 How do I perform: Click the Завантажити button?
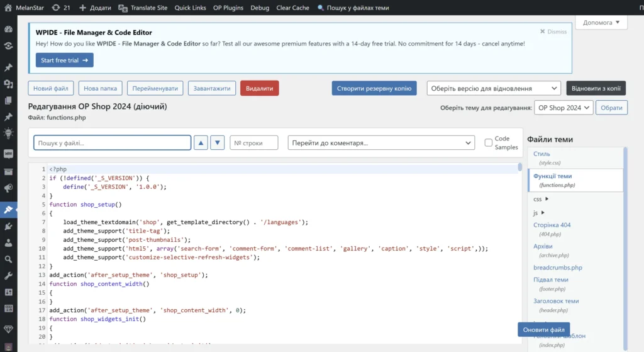212,88
